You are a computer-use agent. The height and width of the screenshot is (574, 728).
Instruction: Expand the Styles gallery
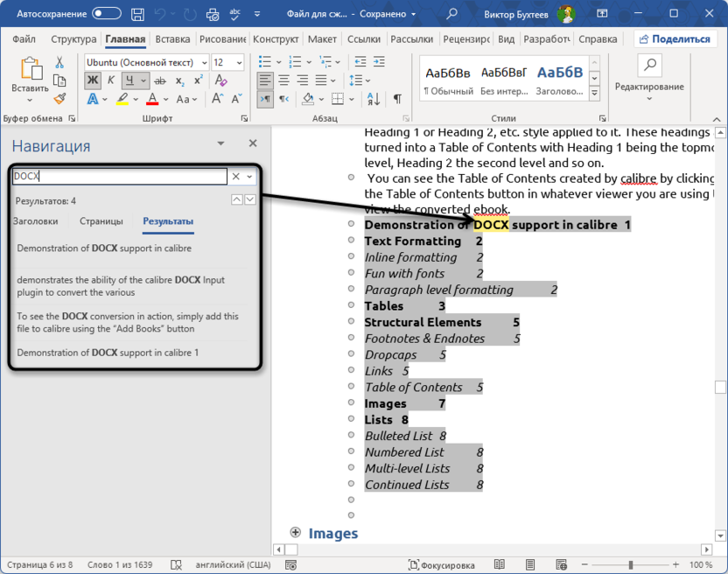pyautogui.click(x=594, y=94)
